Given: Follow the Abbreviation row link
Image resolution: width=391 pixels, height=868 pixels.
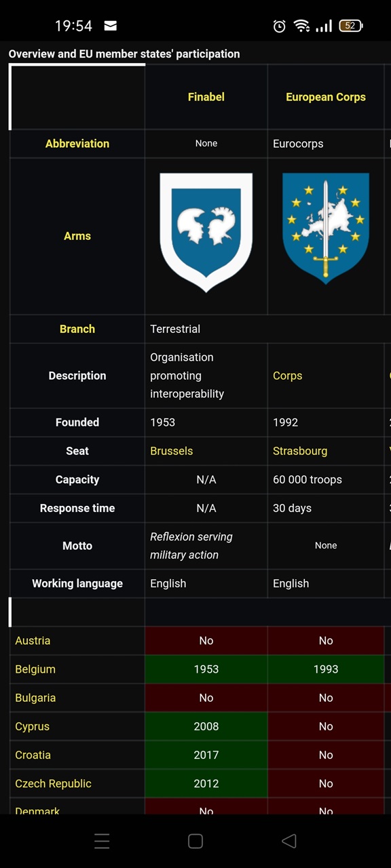Looking at the screenshot, I should (77, 144).
